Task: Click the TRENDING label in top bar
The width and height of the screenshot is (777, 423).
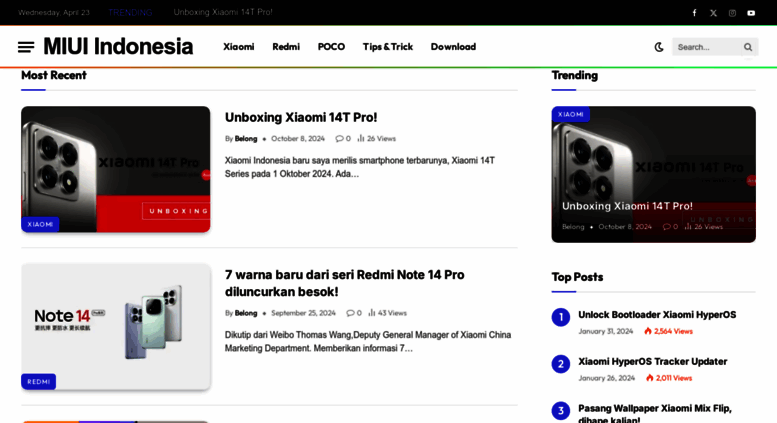Action: click(130, 12)
